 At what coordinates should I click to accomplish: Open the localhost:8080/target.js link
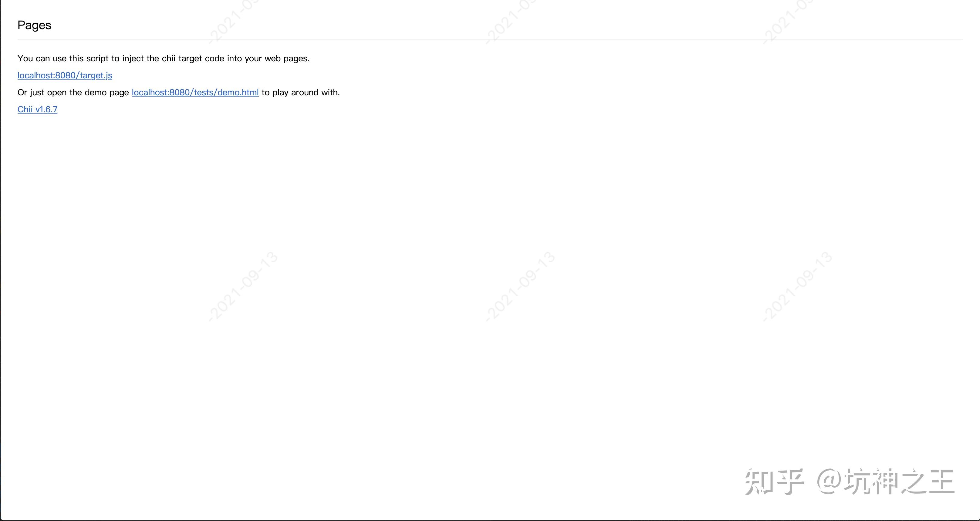point(65,75)
